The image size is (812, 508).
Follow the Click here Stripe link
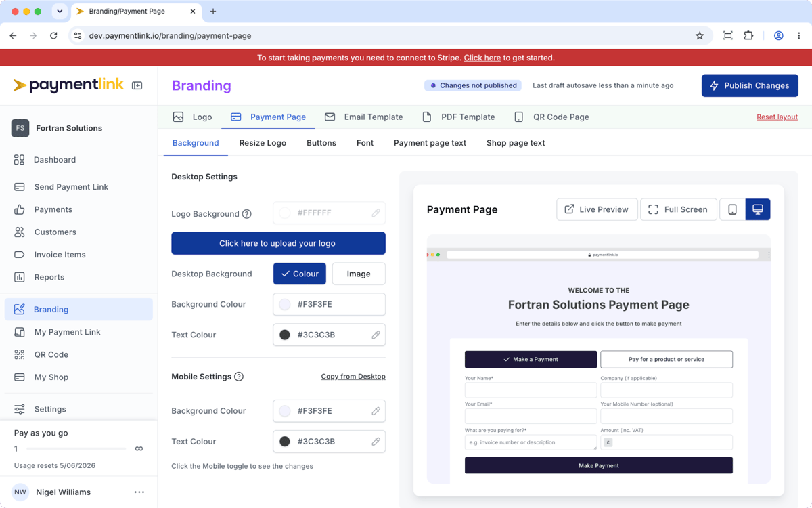point(482,58)
